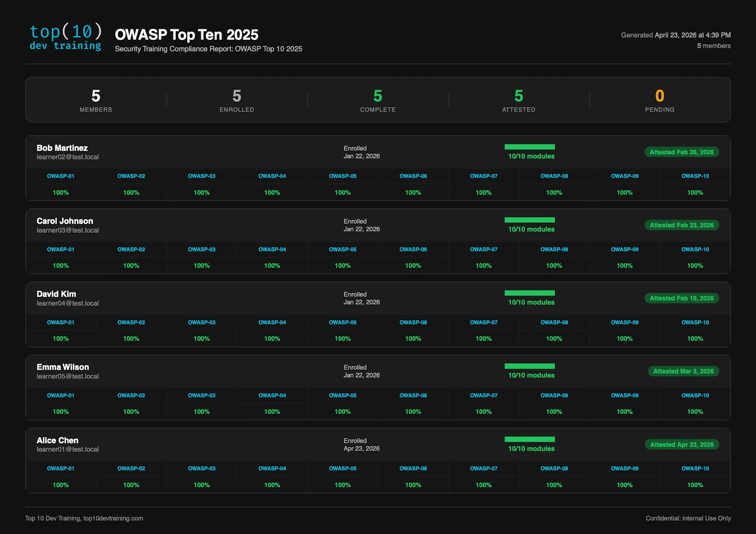Select the MEMBERS summary stat
Screen dimensions: 756x534
pos(96,100)
